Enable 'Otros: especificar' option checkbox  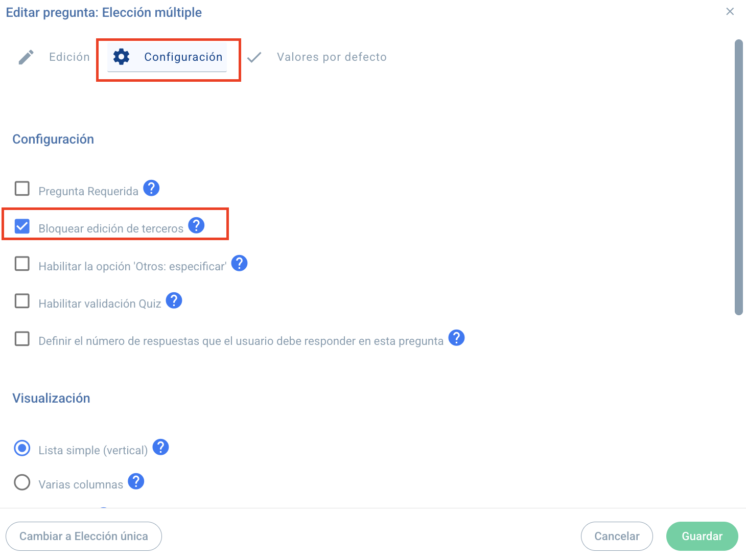click(x=22, y=264)
